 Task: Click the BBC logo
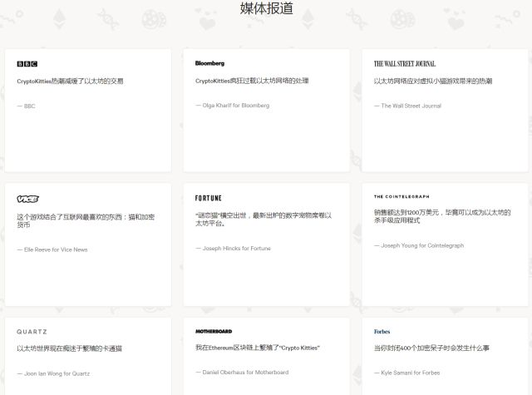click(27, 64)
